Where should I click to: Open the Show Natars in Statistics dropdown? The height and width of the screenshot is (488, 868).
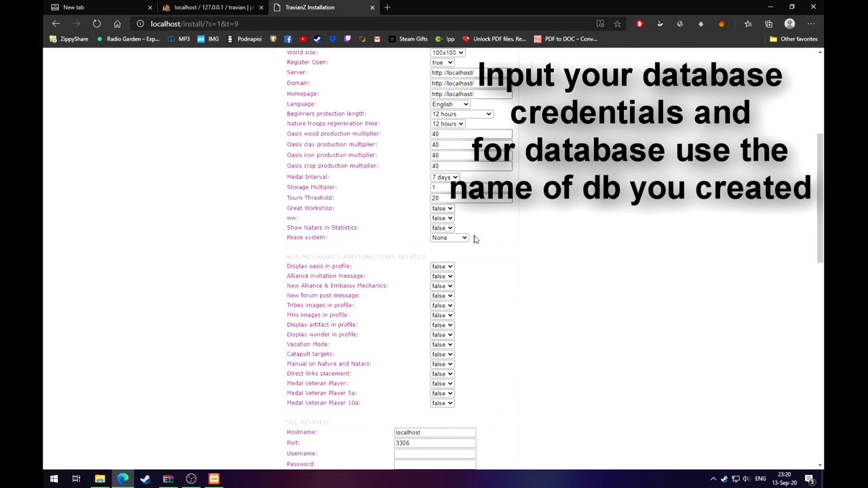coord(442,228)
